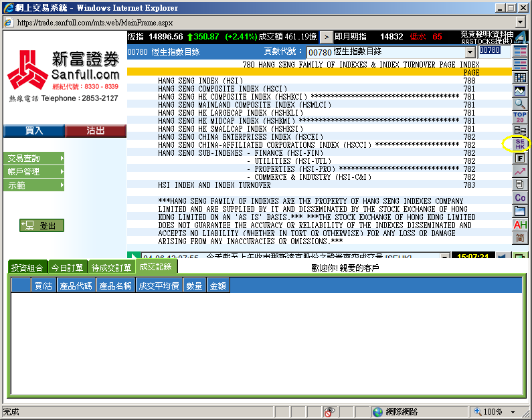This screenshot has width=532, height=420.
Task: Click the page icon beside the URL
Action: pos(8,22)
